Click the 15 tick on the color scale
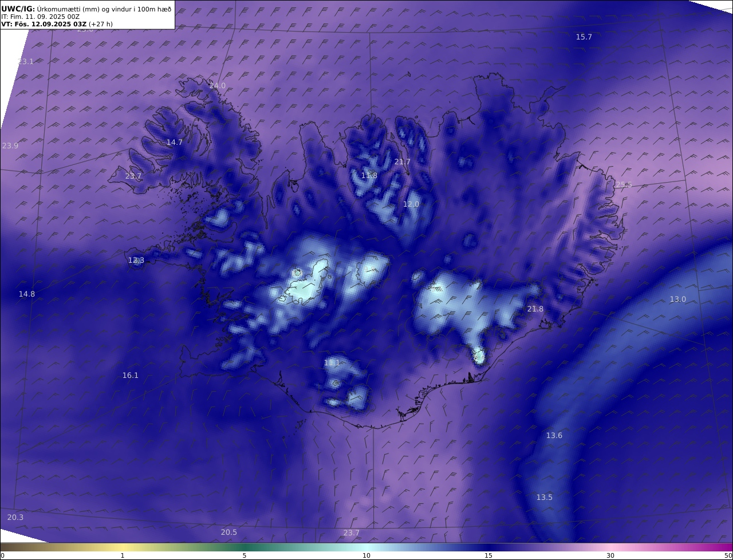733x560 pixels. tap(488, 555)
